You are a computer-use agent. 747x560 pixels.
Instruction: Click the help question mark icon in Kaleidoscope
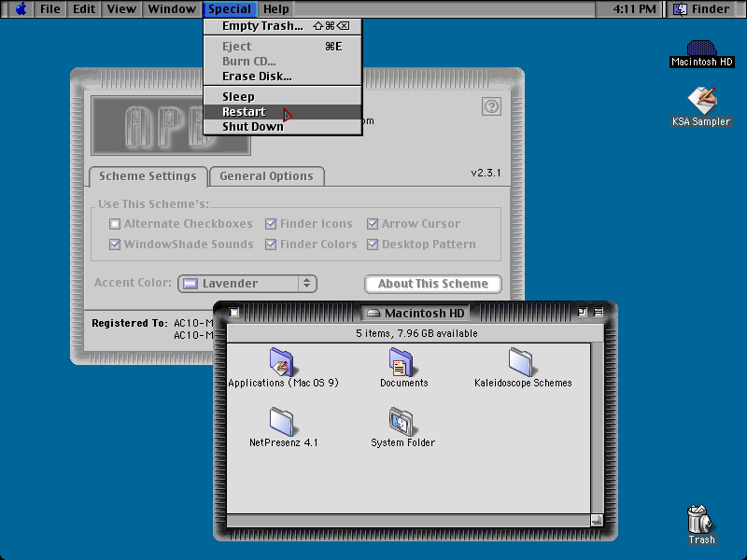(x=491, y=106)
